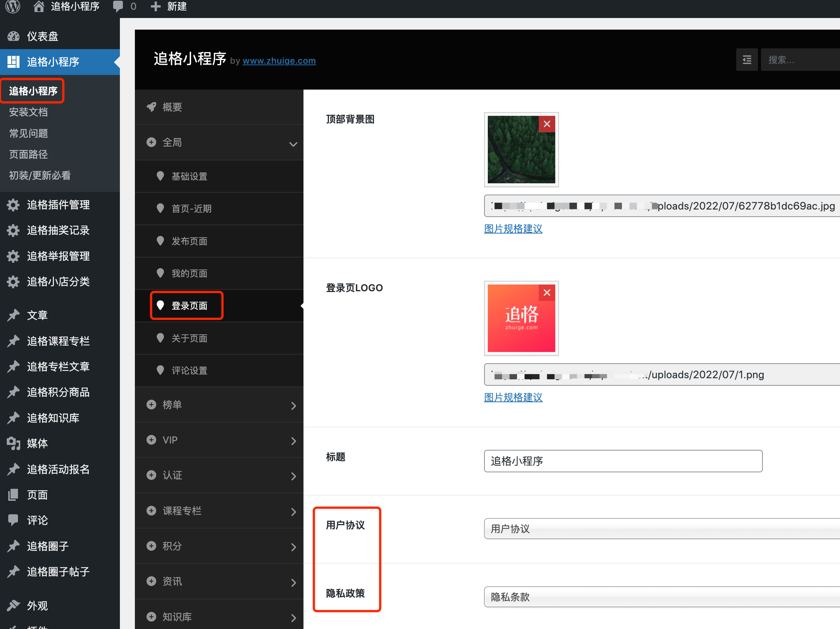Click the 顶部背景图 URL field

click(x=662, y=206)
